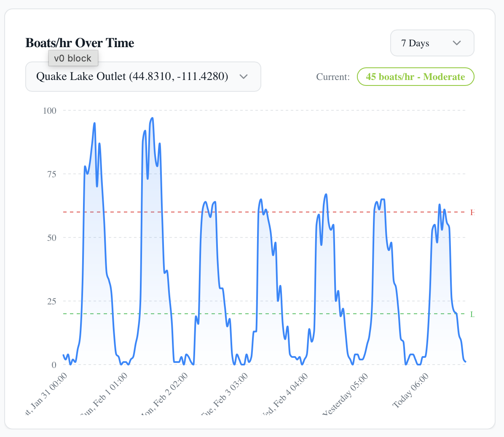Click the '100' value on the y-axis
This screenshot has width=504, height=437.
coord(50,111)
